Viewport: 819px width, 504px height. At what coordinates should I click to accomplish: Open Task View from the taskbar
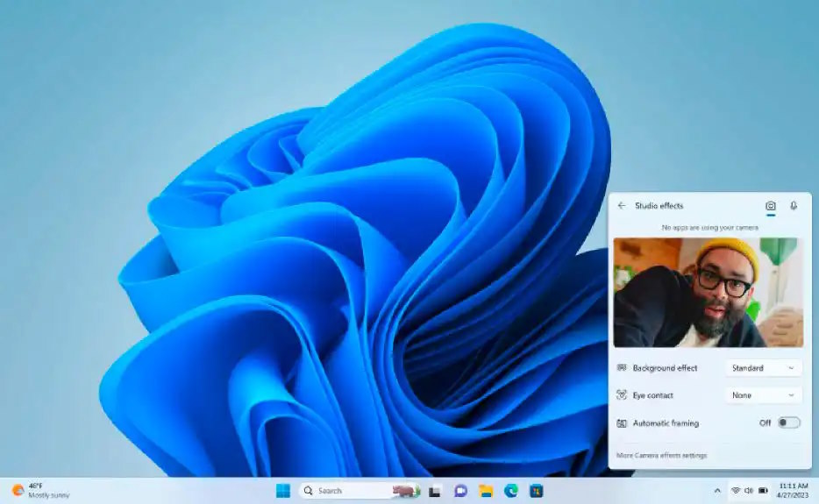(435, 491)
